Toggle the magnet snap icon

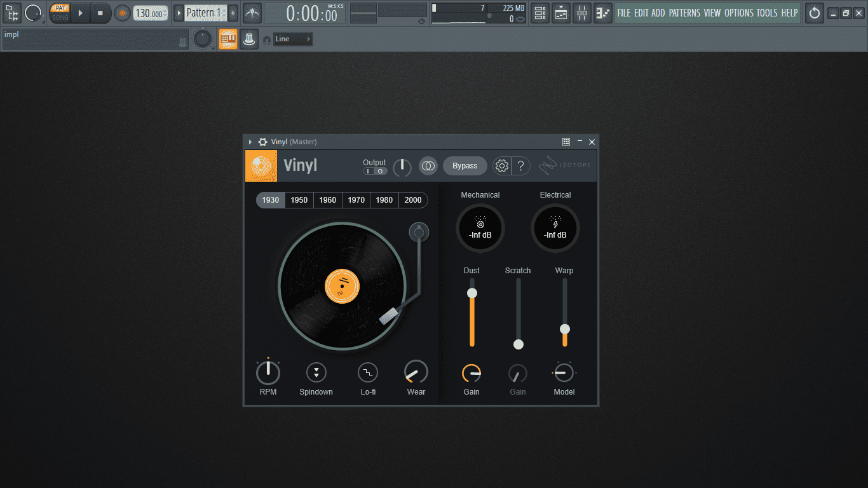coord(267,40)
